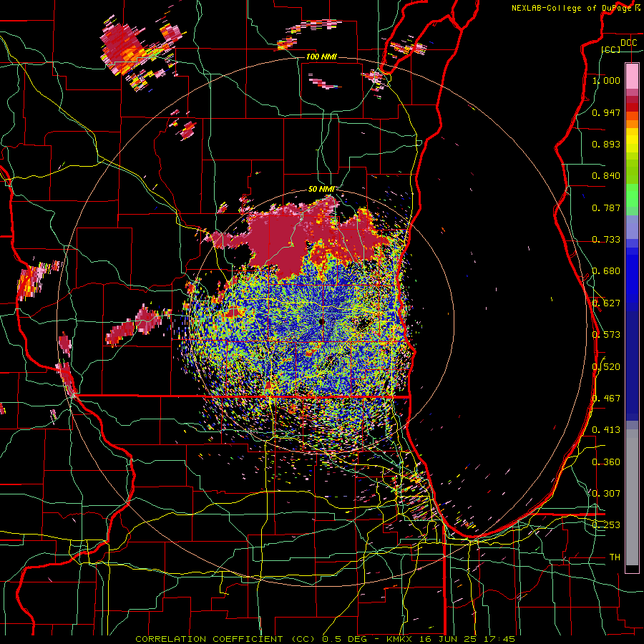Click the DCC legend title
Image resolution: width=644 pixels, height=644 pixels.
(628, 43)
